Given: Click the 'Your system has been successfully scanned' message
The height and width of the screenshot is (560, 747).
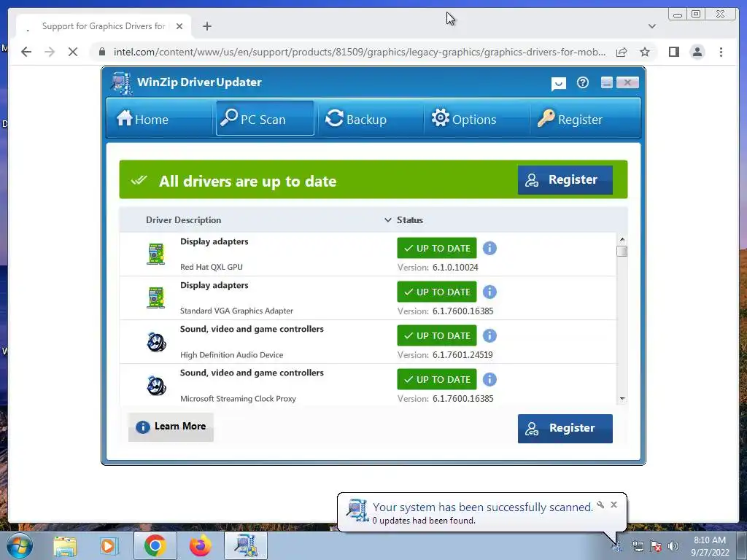Looking at the screenshot, I should click(x=483, y=507).
